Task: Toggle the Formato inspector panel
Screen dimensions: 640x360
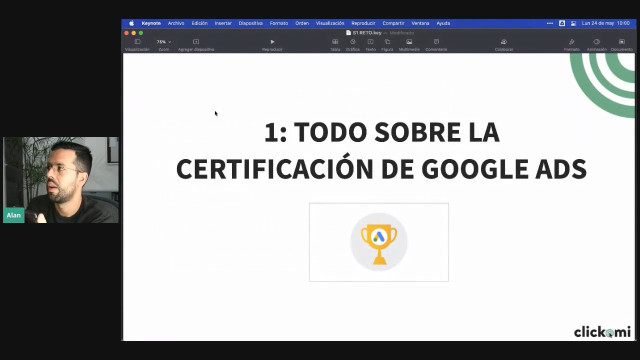Action: click(x=572, y=42)
